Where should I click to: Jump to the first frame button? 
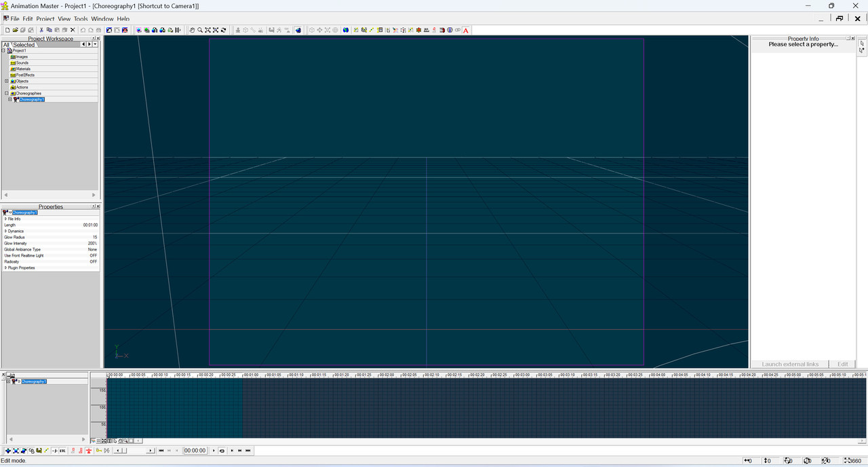(161, 451)
